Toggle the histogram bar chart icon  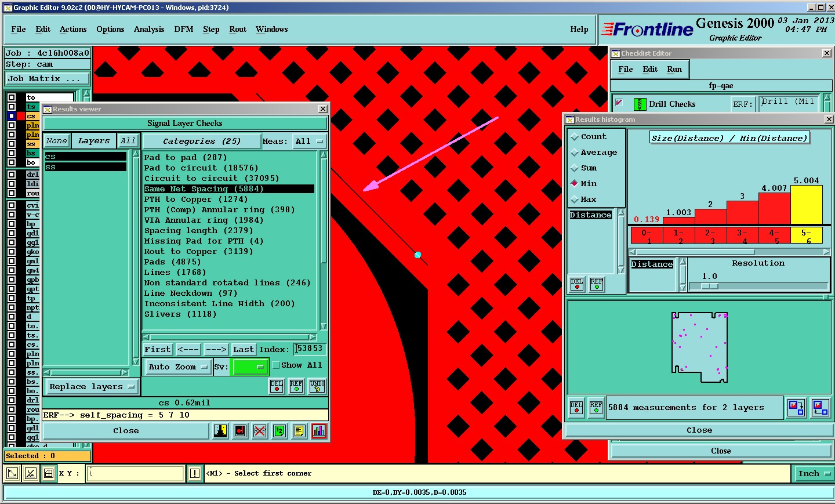[x=319, y=431]
